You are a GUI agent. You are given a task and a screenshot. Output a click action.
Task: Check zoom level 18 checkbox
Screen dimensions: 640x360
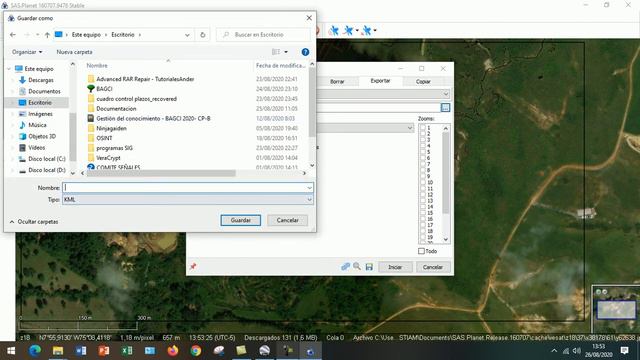coord(423,231)
